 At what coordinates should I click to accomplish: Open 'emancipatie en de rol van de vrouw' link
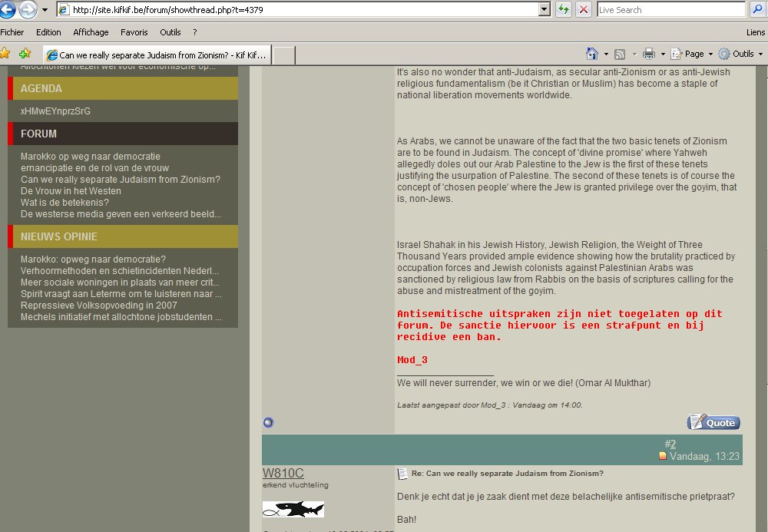tap(94, 168)
